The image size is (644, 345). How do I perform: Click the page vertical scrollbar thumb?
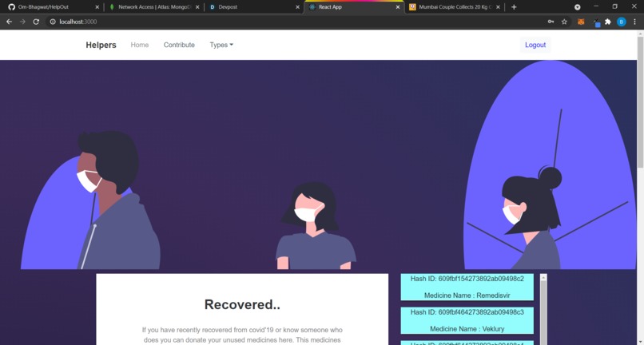[x=640, y=102]
